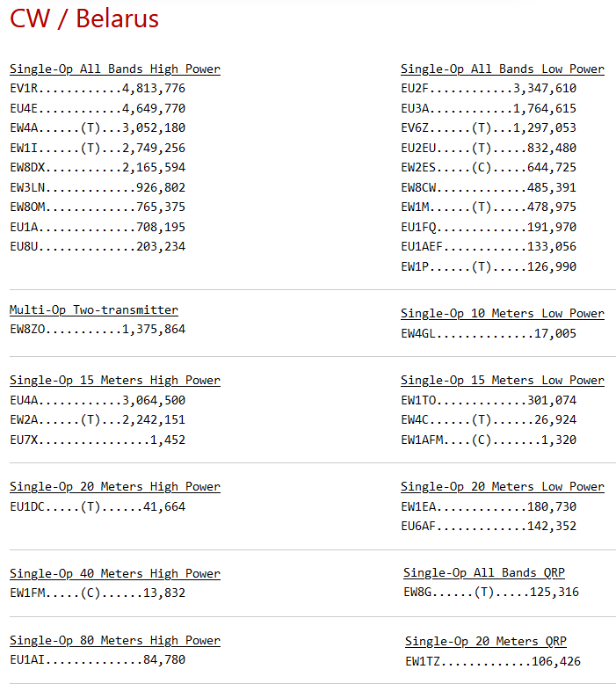616x691 pixels.
Task: Select the EW8G 125,316 QRP result line
Action: [x=491, y=592]
